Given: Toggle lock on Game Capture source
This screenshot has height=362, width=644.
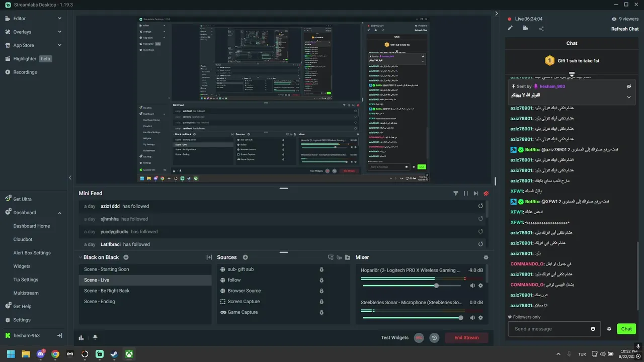Looking at the screenshot, I should [321, 312].
